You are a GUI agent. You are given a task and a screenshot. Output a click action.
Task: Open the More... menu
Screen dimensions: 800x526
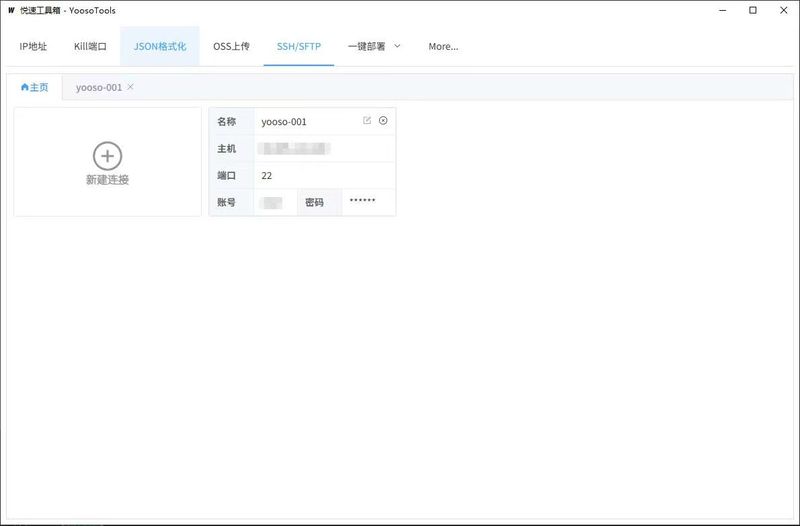(443, 46)
